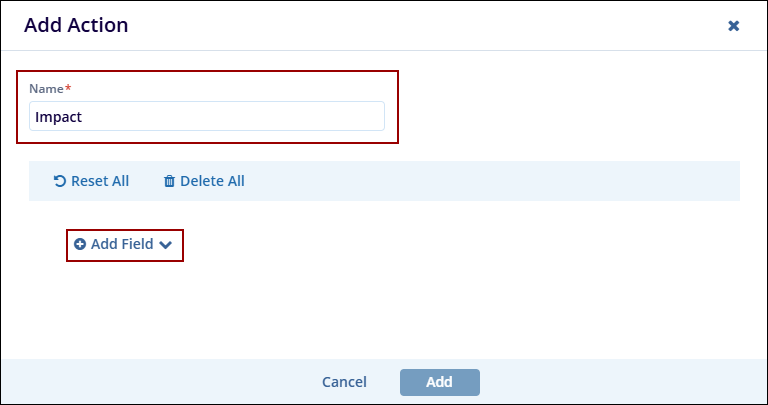Click the Add Field label text
The width and height of the screenshot is (768, 405).
[x=122, y=244]
